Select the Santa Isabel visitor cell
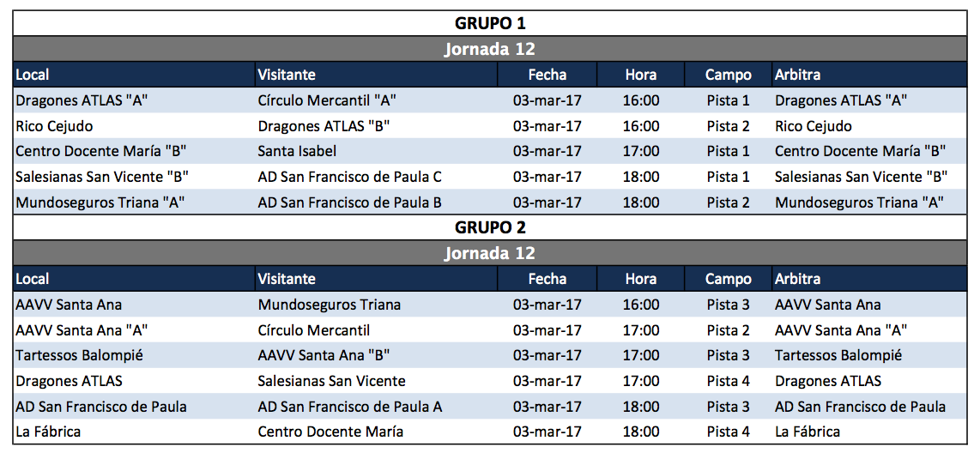This screenshot has height=459, width=980. coord(297,152)
